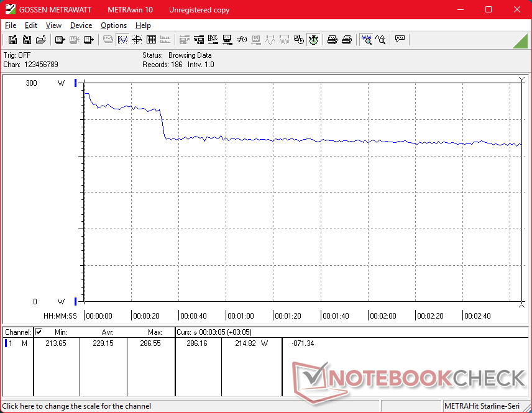Select channel 1 M row in table
This screenshot has width=532, height=413.
coord(17,343)
